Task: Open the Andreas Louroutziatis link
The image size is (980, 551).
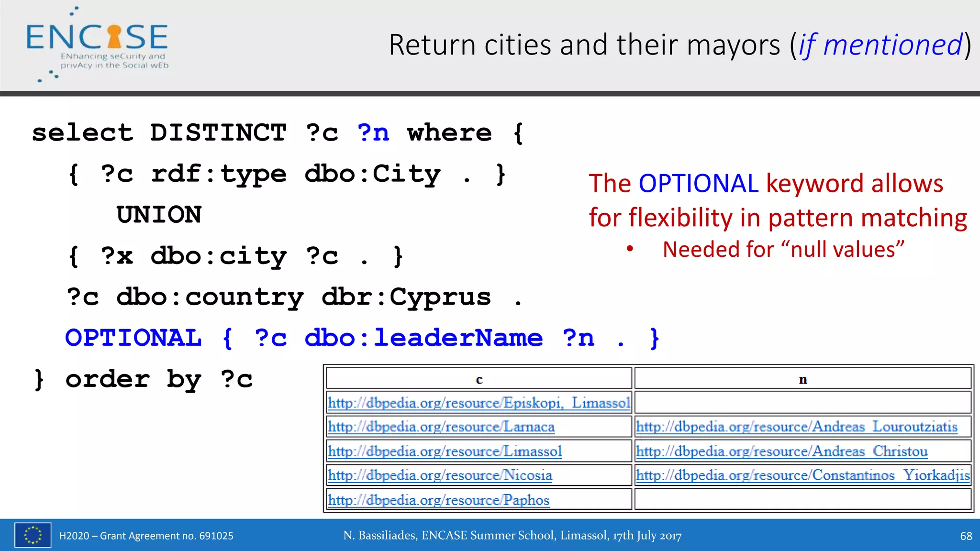Action: tap(797, 427)
